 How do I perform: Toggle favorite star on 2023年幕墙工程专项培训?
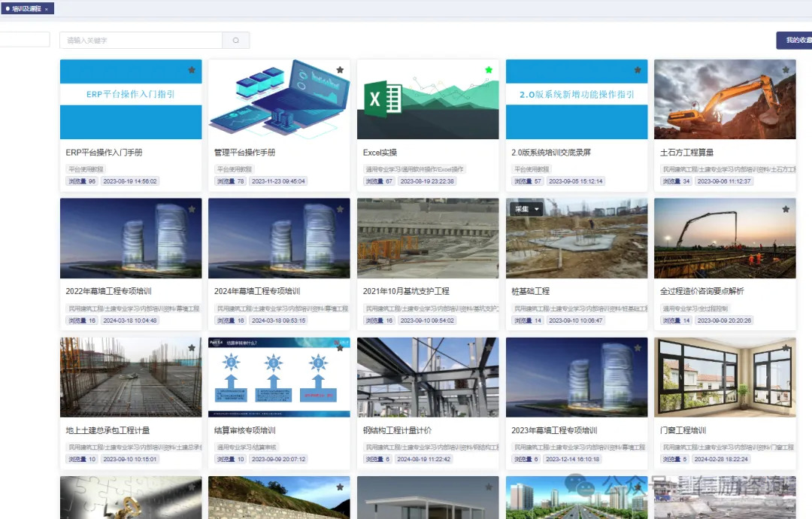tap(638, 348)
